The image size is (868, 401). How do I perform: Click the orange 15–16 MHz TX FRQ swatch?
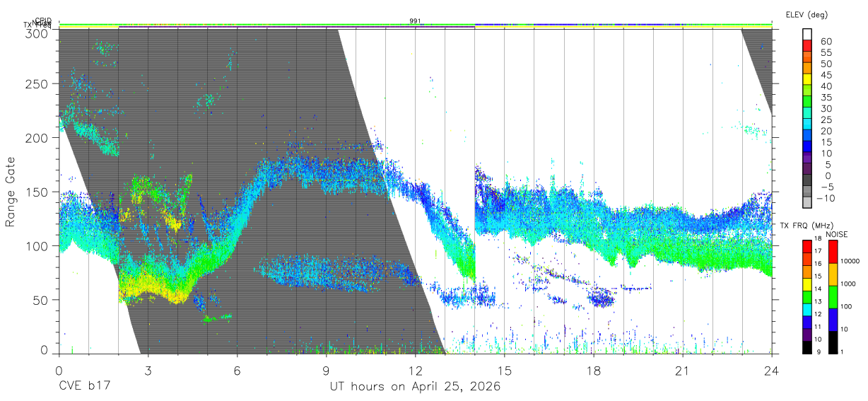pyautogui.click(x=807, y=272)
